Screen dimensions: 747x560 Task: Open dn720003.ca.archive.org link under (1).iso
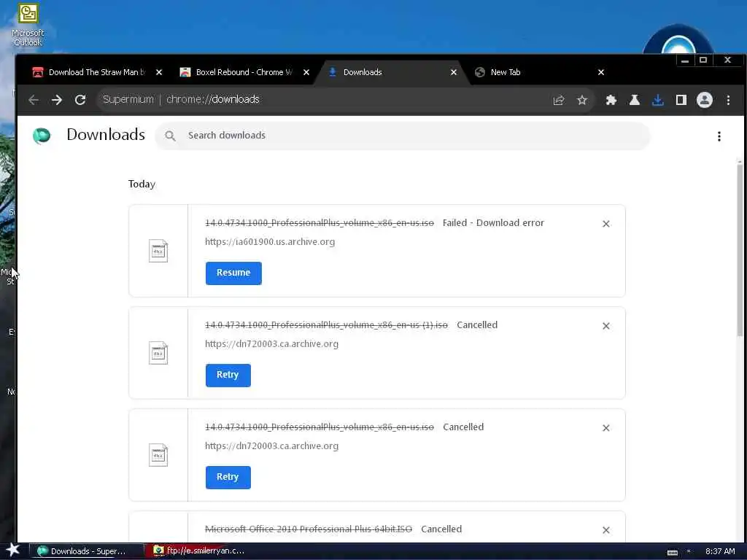click(x=271, y=344)
